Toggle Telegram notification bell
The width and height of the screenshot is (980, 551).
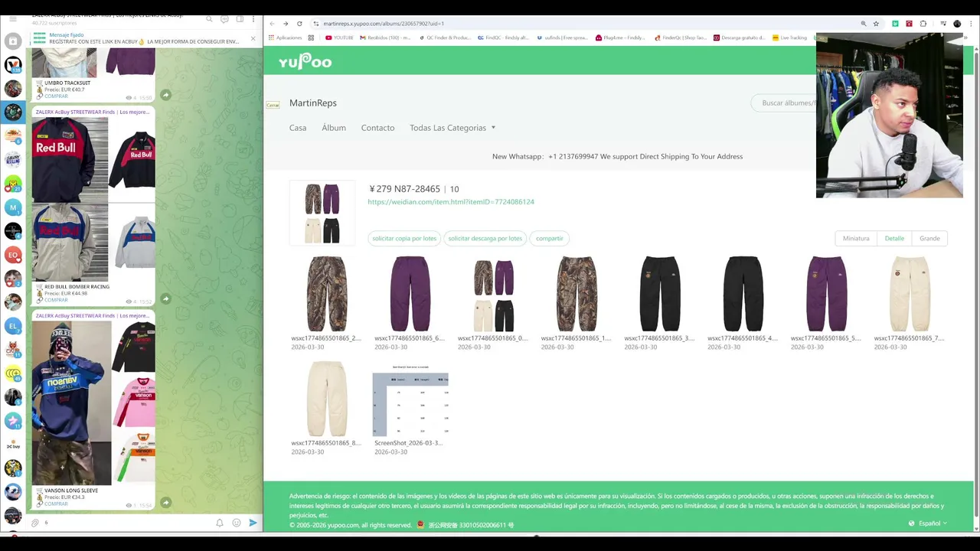click(220, 523)
